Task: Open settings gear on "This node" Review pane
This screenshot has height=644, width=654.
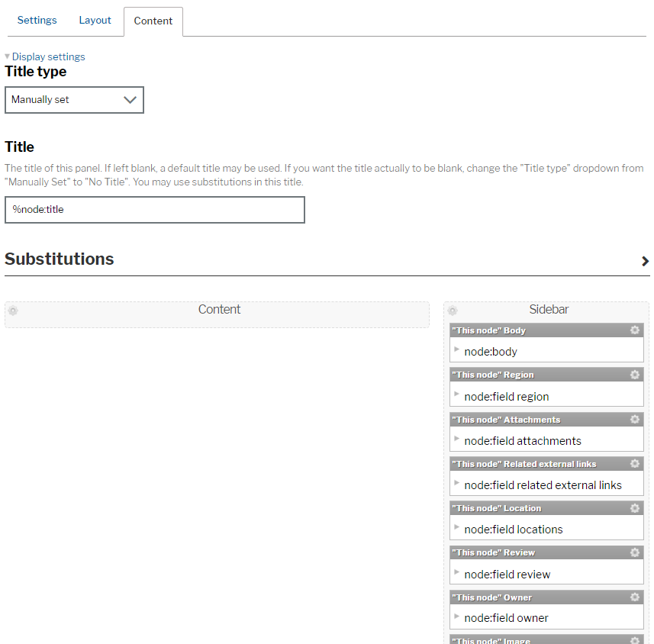Action: click(634, 552)
